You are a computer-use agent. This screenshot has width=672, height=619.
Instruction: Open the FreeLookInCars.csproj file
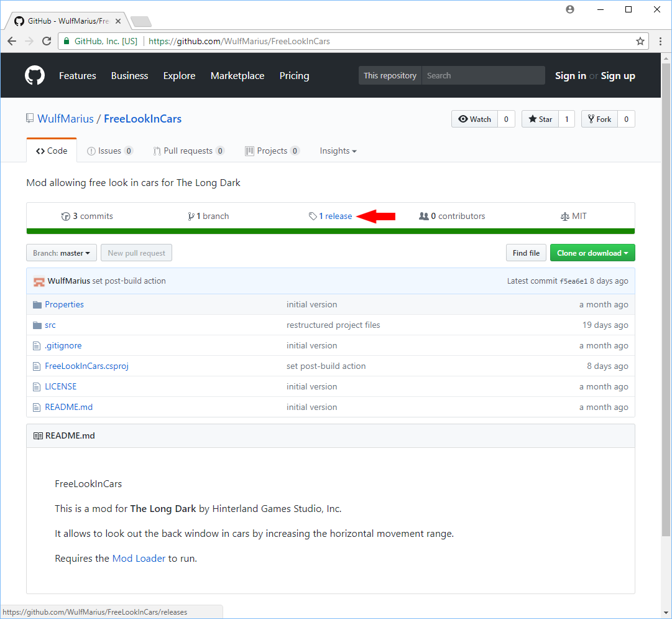tap(86, 366)
